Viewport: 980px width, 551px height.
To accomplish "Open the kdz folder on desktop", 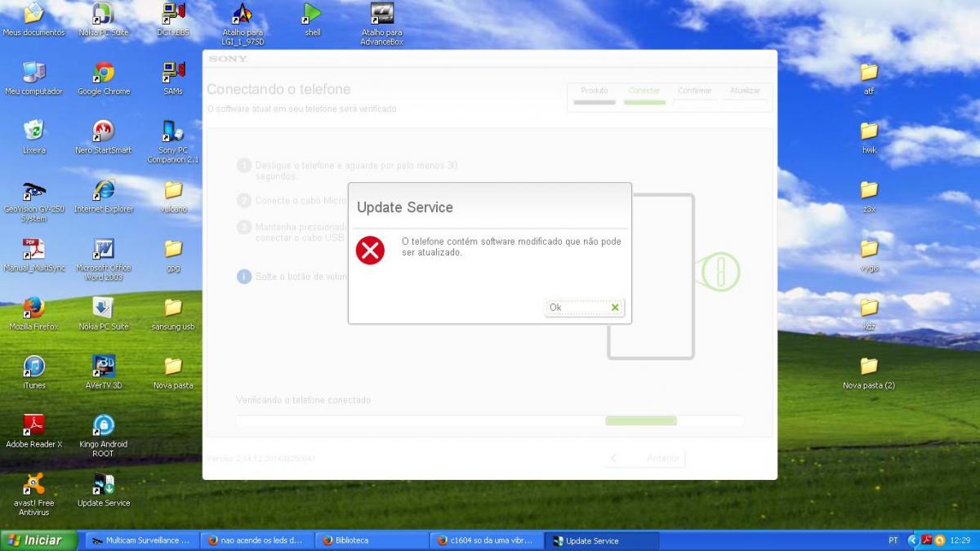I will tap(869, 313).
